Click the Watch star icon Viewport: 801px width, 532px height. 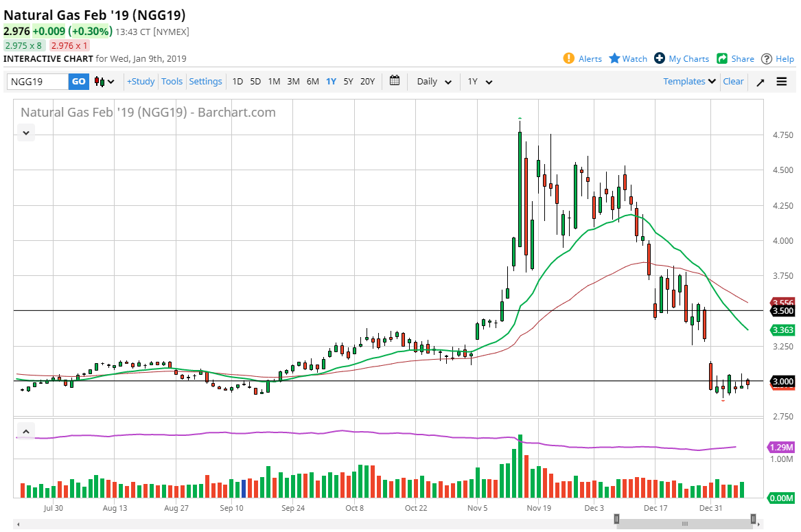pyautogui.click(x=614, y=58)
